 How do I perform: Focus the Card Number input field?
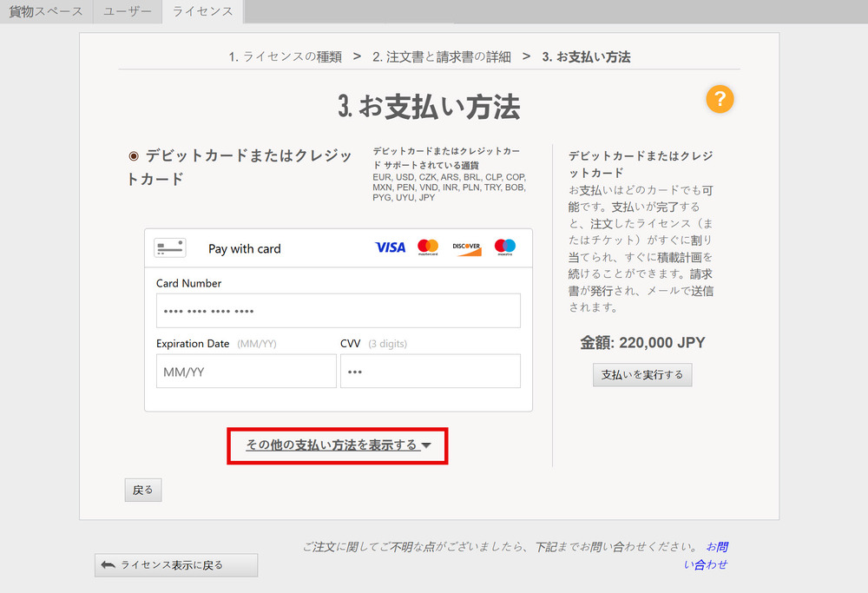(338, 311)
